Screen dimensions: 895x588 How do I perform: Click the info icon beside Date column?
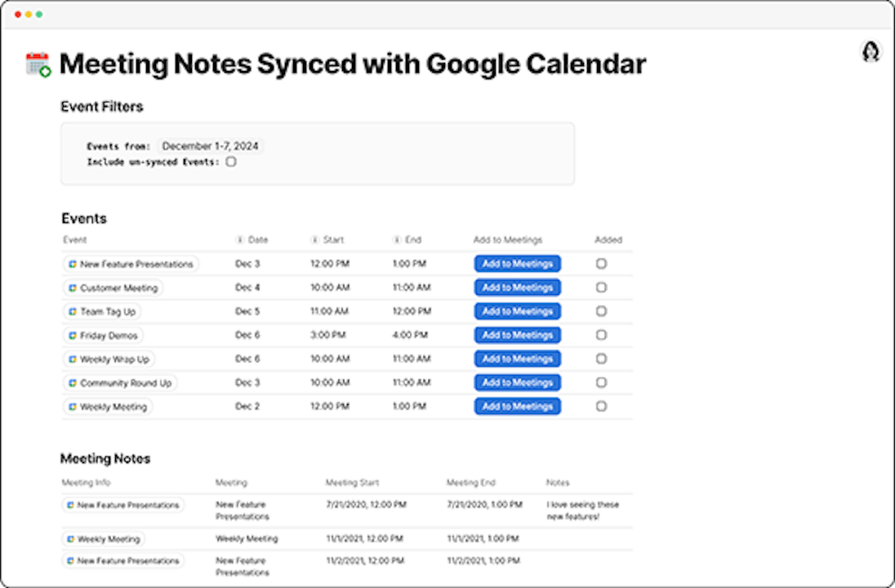tap(239, 240)
